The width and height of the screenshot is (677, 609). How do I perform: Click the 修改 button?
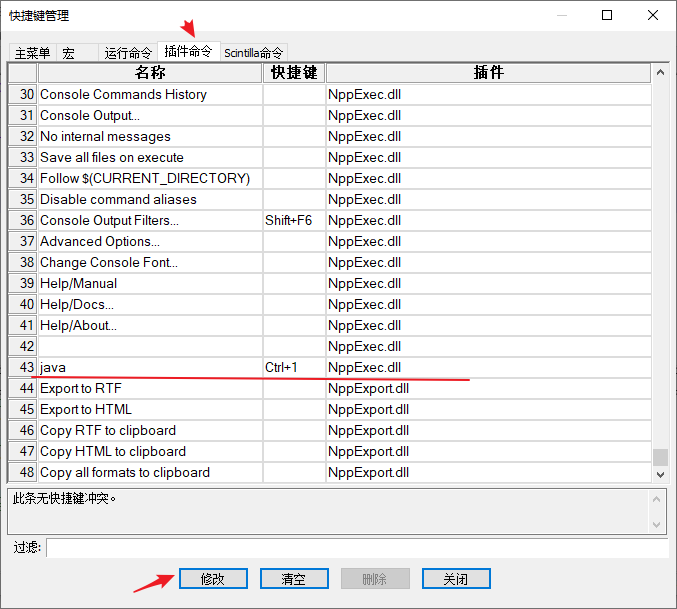coord(213,579)
